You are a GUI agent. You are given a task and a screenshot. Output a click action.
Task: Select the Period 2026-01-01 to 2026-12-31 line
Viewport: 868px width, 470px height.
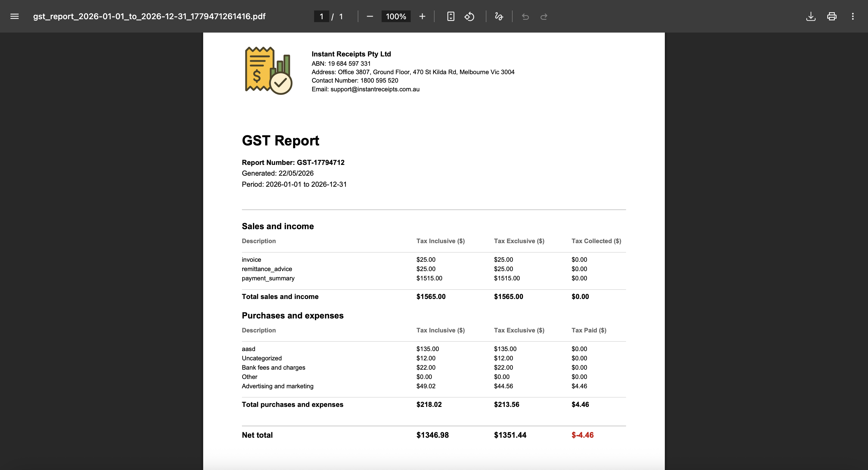(x=294, y=184)
